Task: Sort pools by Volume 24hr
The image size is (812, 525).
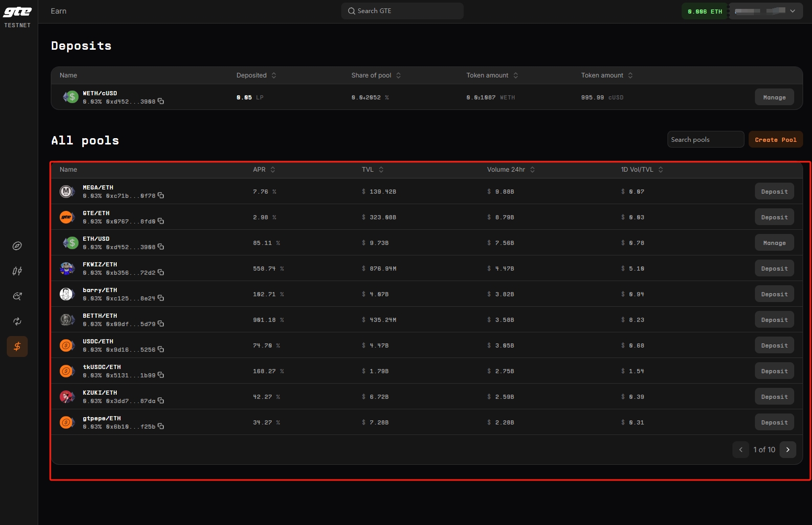Action: coord(510,170)
